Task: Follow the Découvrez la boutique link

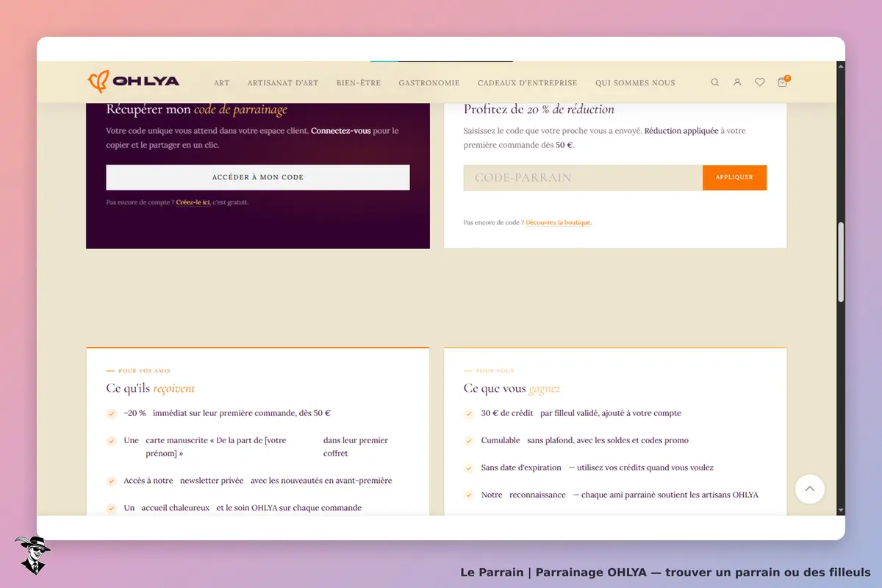Action: pyautogui.click(x=559, y=222)
